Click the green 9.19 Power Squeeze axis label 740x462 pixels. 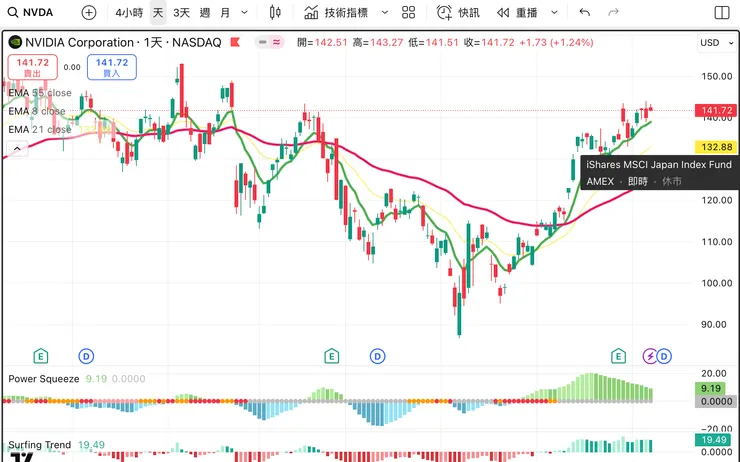tap(710, 389)
